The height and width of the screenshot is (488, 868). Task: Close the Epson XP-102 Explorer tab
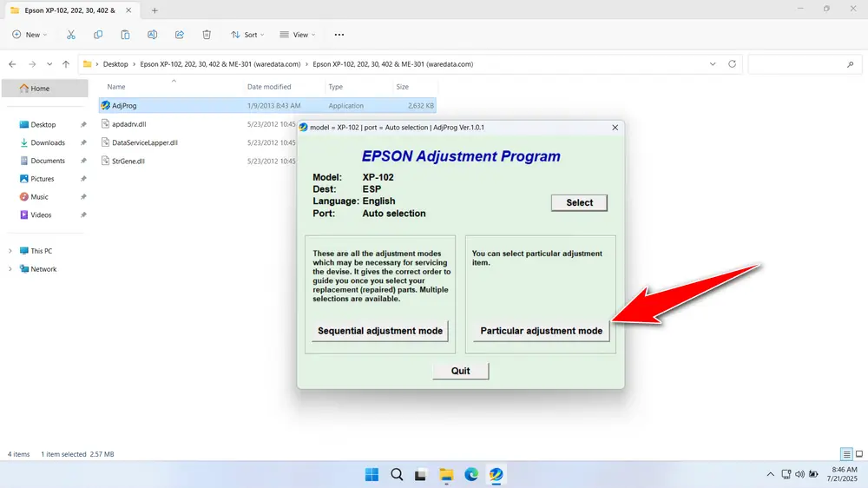[x=128, y=10]
